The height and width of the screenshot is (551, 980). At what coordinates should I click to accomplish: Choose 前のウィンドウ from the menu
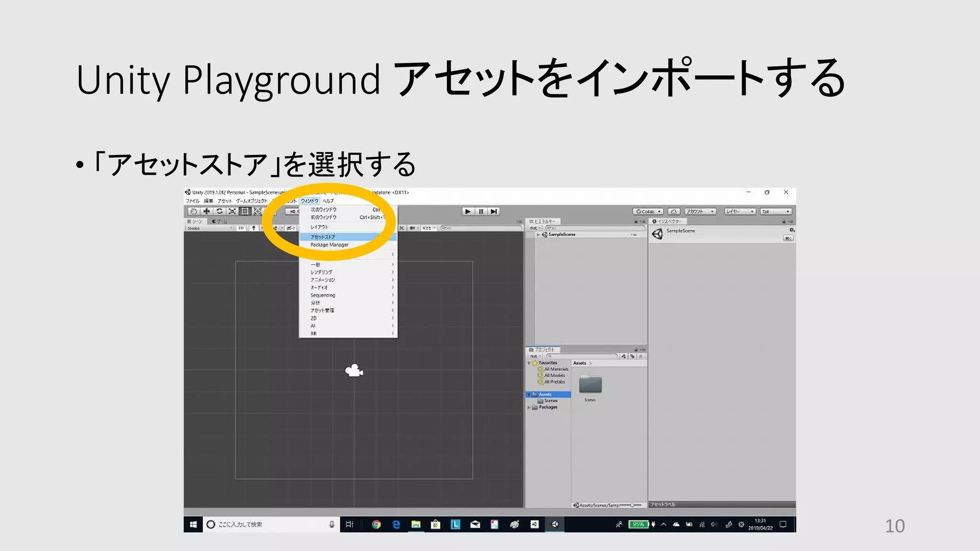348,217
